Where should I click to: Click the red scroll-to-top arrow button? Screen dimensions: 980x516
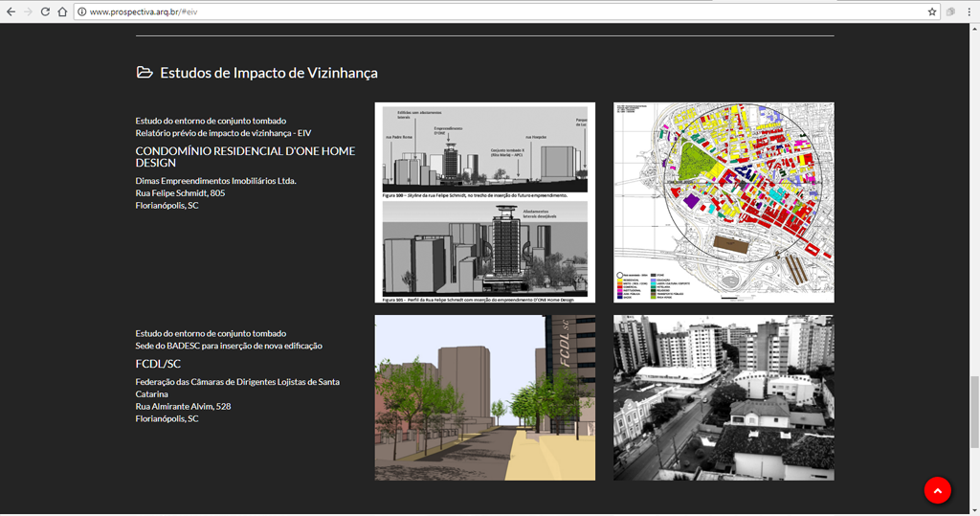pos(937,490)
